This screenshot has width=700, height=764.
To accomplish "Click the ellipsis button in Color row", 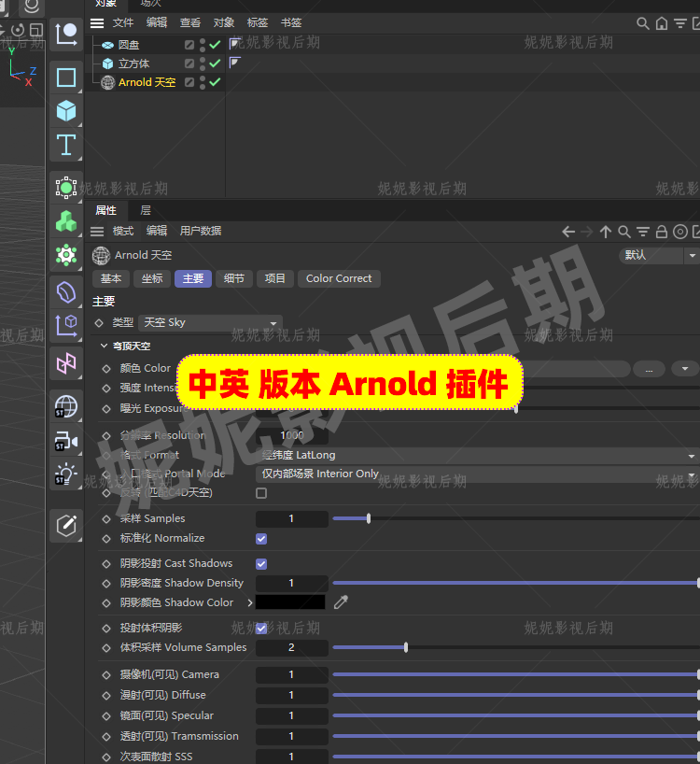I will [649, 369].
